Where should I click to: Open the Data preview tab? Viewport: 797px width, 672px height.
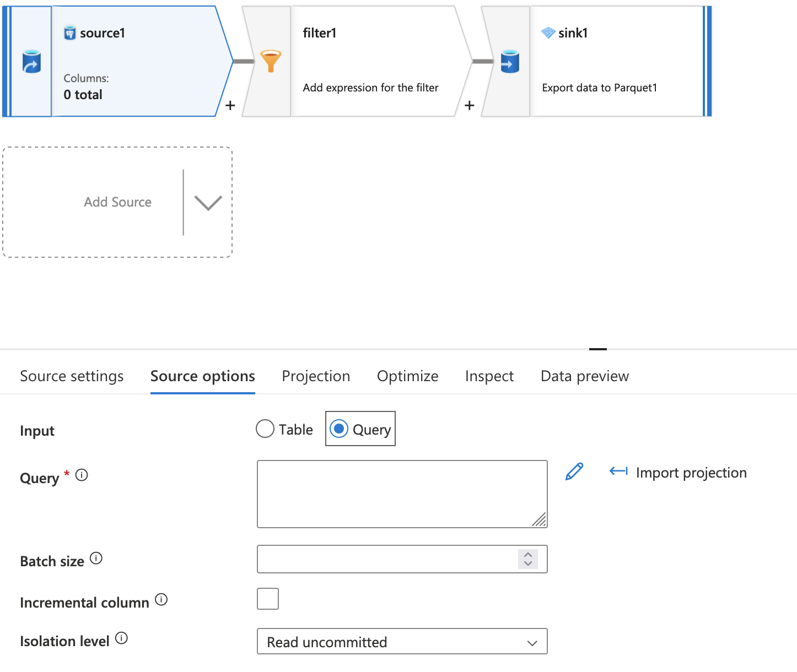click(x=584, y=376)
